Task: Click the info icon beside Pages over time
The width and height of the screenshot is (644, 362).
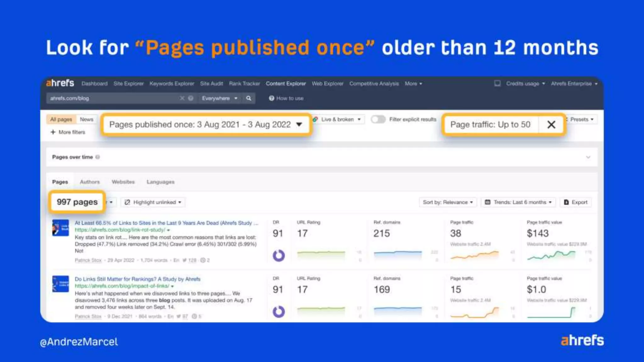Action: click(x=98, y=157)
